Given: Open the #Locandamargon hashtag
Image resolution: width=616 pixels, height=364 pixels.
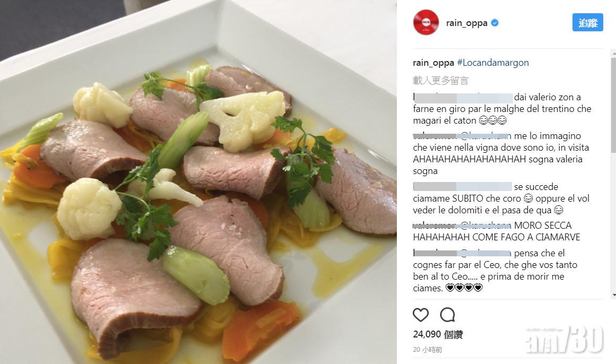Looking at the screenshot, I should [493, 63].
